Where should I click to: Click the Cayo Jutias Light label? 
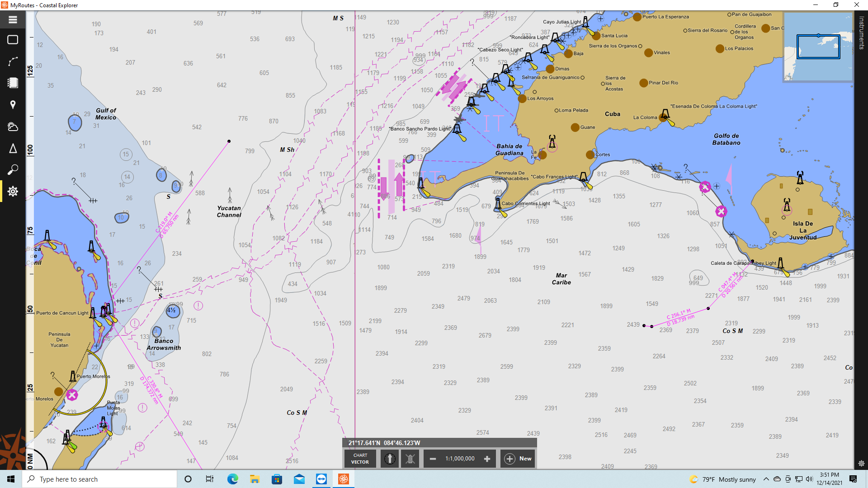coord(562,22)
